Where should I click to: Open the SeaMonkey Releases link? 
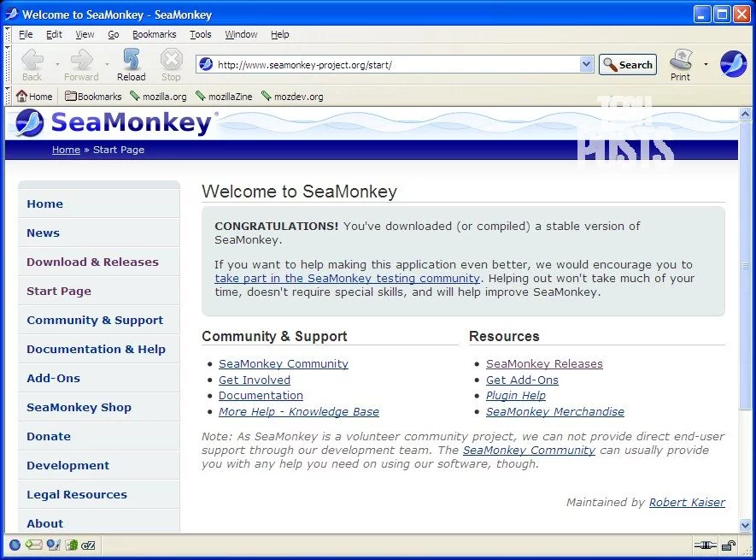pos(544,364)
